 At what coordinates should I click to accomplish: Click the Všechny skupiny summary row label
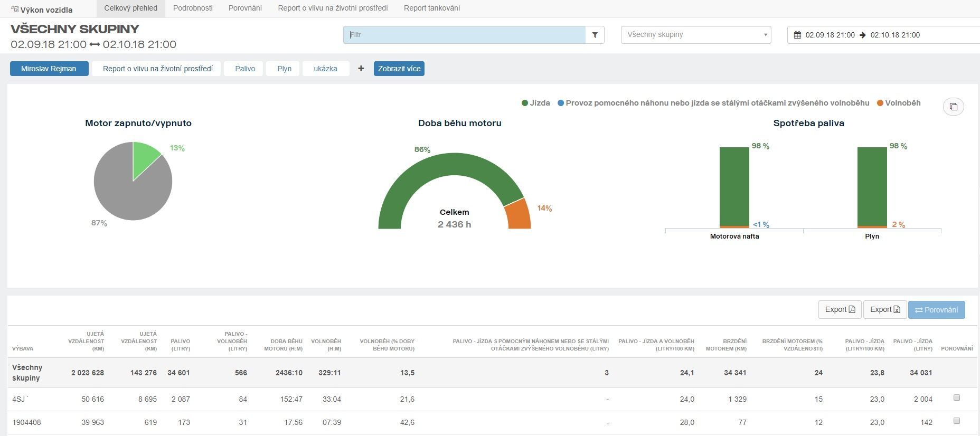pyautogui.click(x=27, y=373)
